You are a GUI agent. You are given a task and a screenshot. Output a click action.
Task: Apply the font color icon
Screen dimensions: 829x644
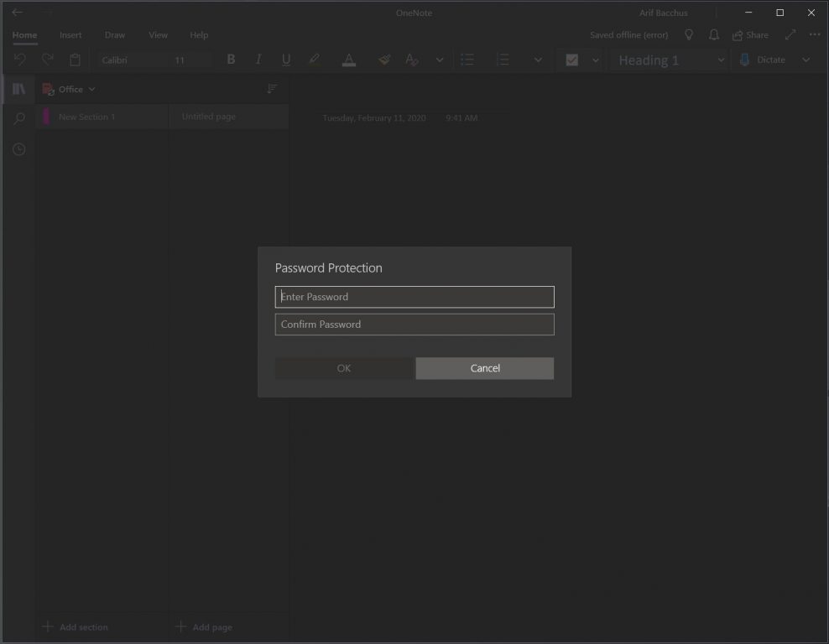[x=349, y=60]
